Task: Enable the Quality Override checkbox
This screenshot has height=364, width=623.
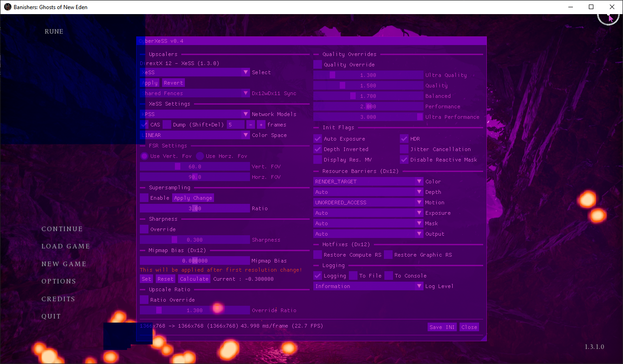Action: pos(317,65)
